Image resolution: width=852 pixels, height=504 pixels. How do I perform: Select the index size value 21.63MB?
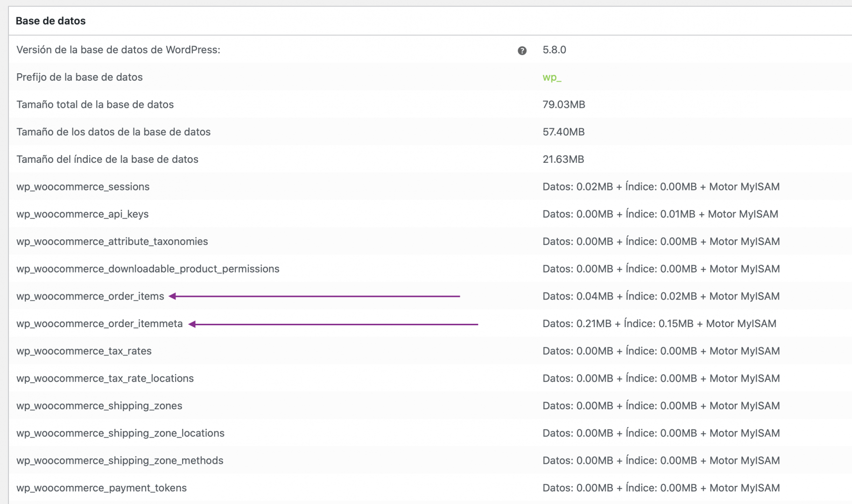click(x=563, y=159)
